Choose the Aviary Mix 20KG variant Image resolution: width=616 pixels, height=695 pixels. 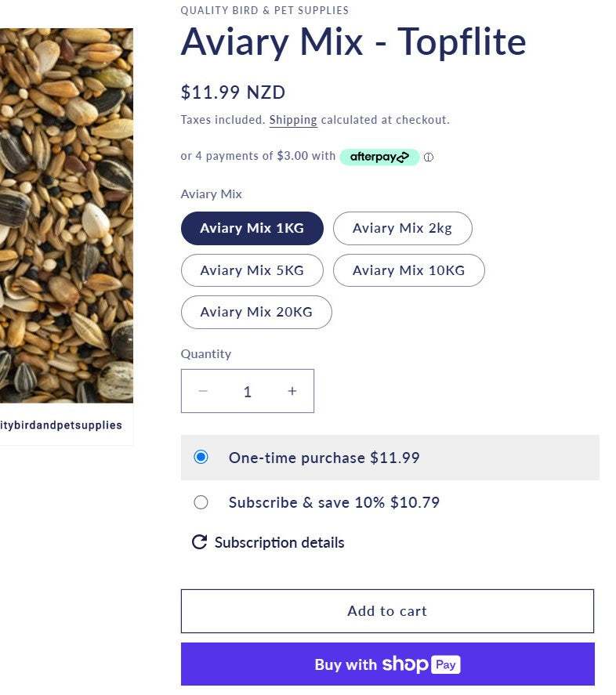pyautogui.click(x=256, y=312)
